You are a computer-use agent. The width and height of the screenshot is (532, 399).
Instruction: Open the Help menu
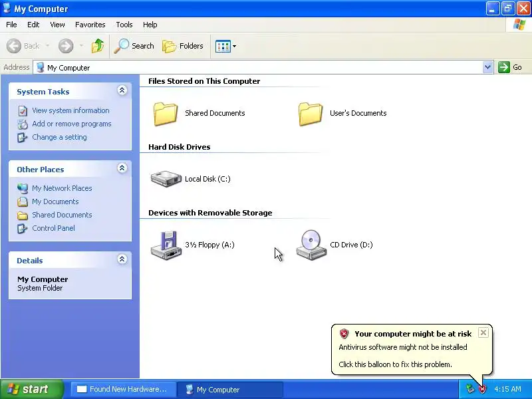coord(150,25)
